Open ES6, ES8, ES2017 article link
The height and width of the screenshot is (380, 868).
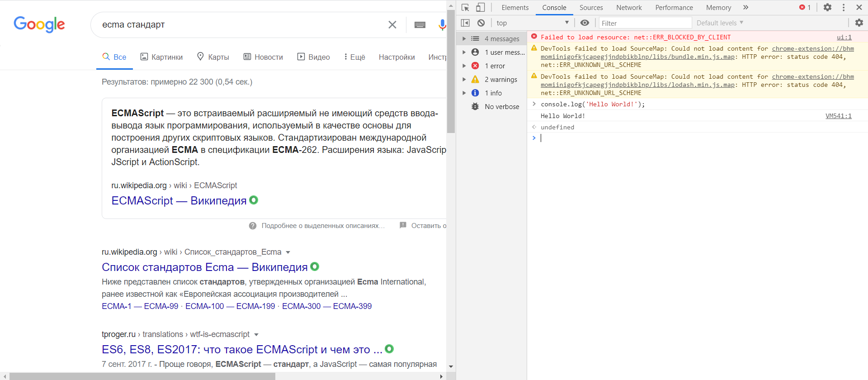pos(242,349)
